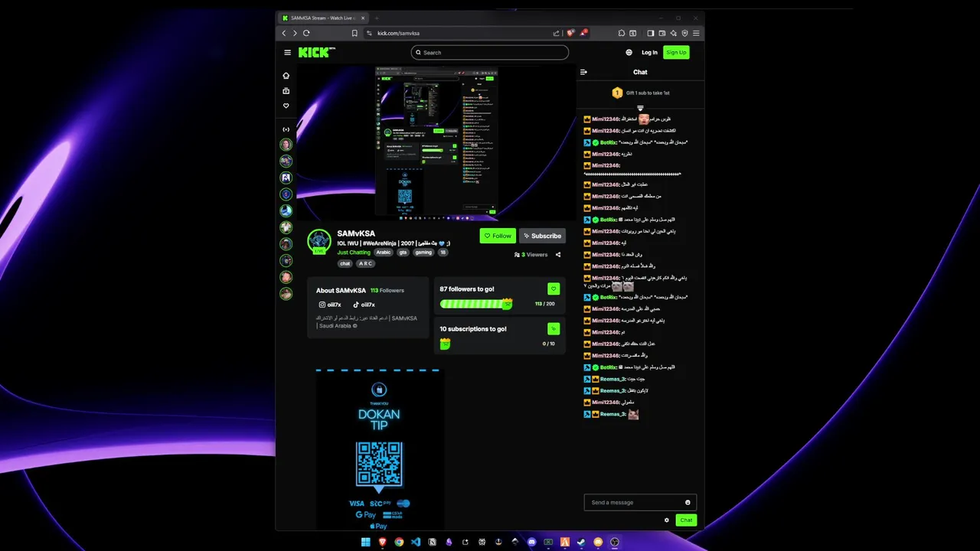Viewport: 980px width, 551px height.
Task: Expand the gift sub leaderboard chevron
Action: coord(640,108)
